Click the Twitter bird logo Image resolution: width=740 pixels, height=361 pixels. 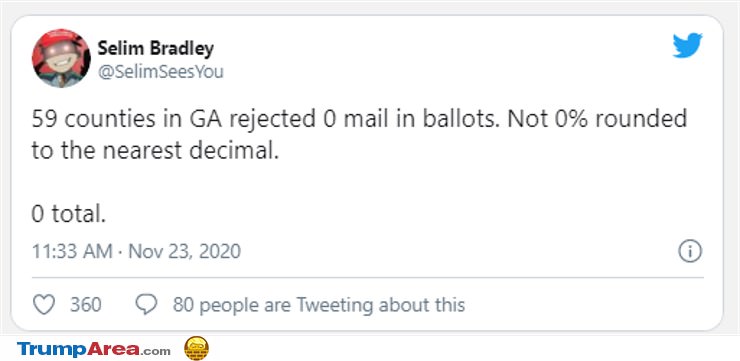(x=687, y=46)
